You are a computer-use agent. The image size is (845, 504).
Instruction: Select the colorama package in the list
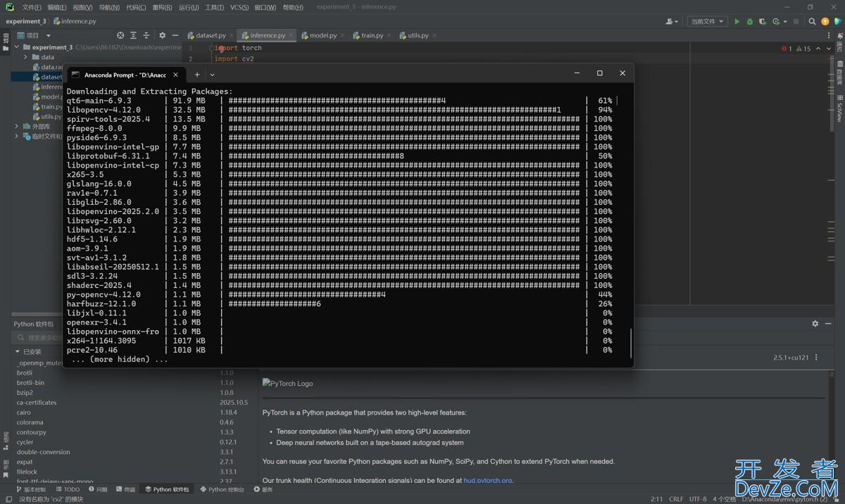coord(30,422)
